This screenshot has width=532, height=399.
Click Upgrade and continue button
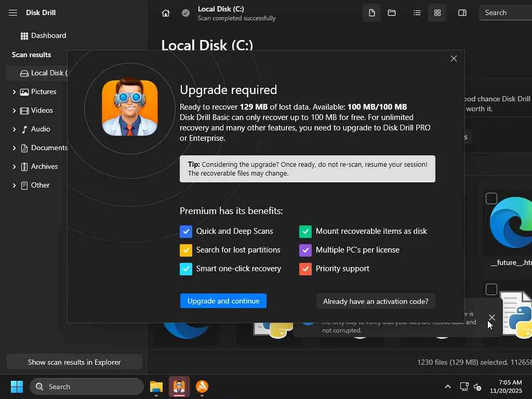point(223,301)
